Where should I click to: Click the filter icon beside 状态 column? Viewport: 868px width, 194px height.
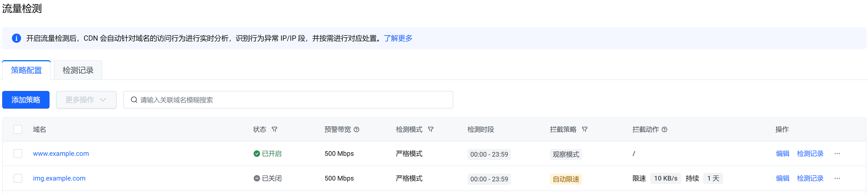click(x=274, y=129)
